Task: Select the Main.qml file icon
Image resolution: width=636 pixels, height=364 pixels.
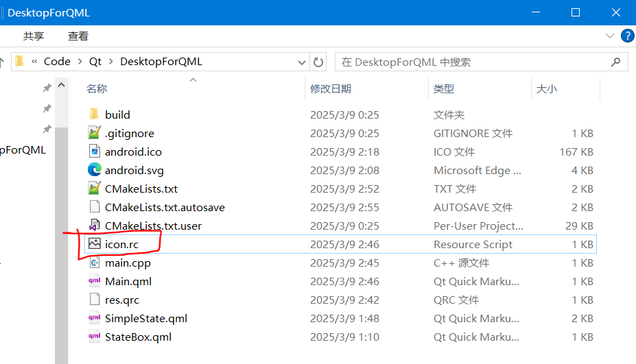Action: pos(95,281)
